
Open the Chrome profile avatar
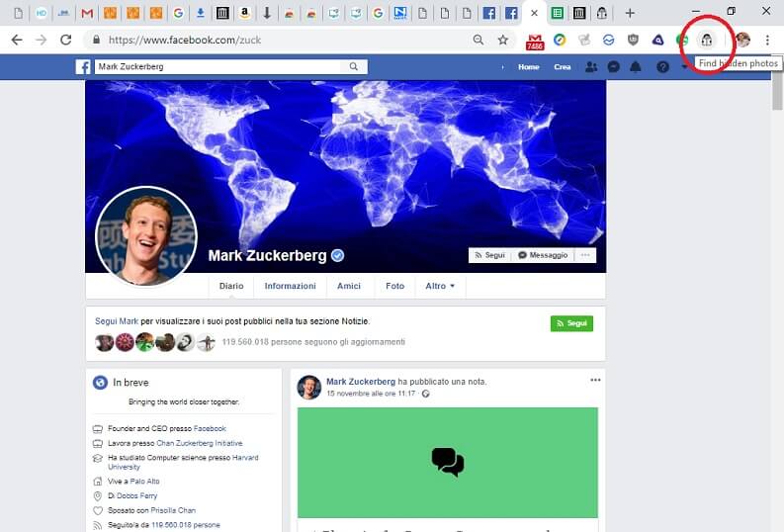coord(743,40)
